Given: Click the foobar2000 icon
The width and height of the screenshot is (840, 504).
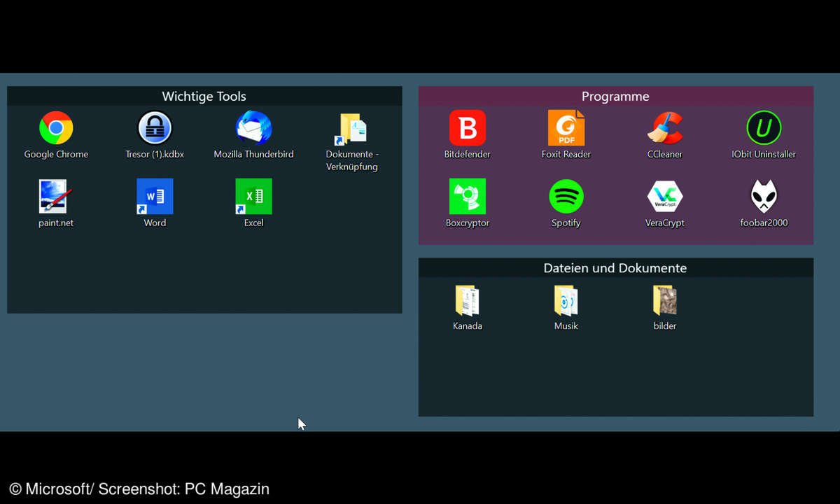Looking at the screenshot, I should (764, 197).
